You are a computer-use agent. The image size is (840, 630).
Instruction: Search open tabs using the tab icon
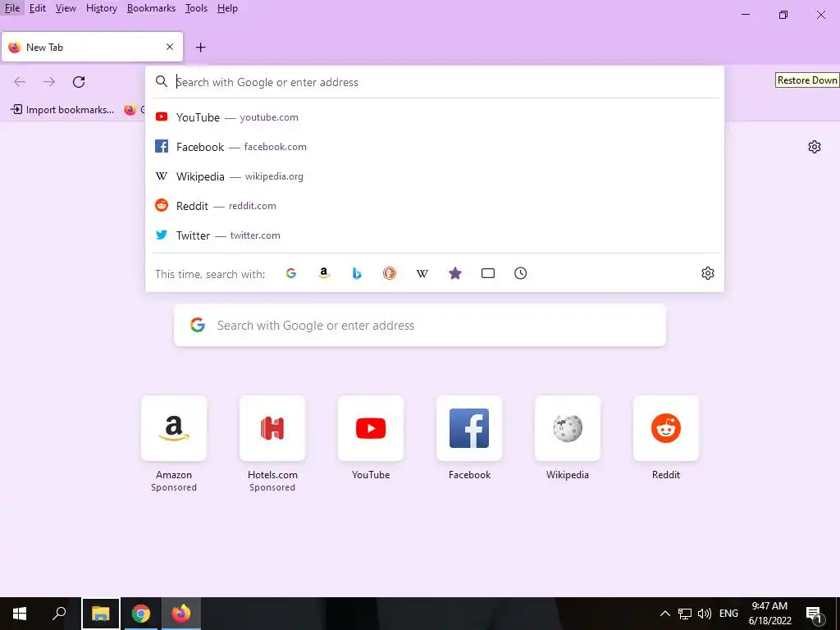pos(488,274)
